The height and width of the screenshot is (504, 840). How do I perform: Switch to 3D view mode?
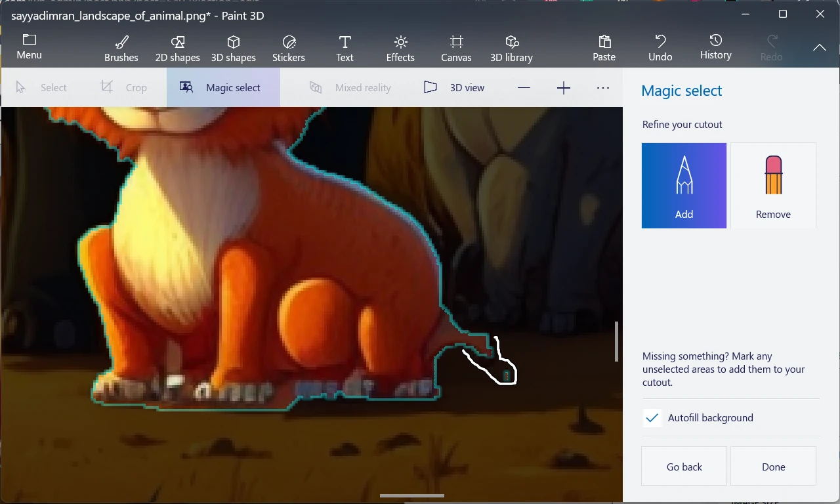point(455,87)
